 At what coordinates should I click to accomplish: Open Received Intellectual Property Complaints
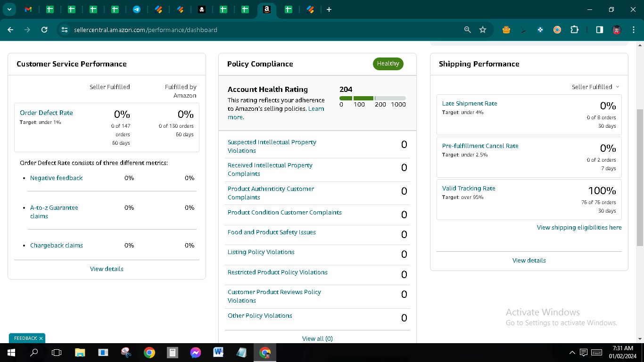tap(270, 169)
